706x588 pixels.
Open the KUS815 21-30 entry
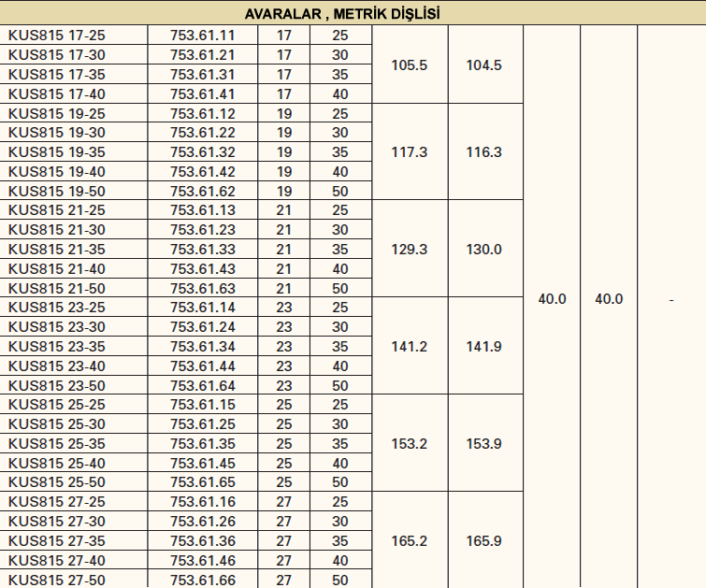point(57,230)
